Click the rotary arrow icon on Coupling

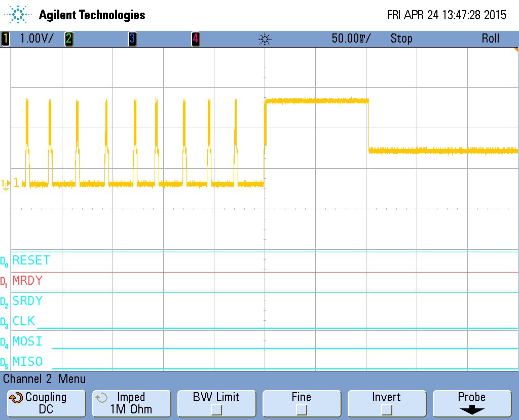[x=16, y=398]
